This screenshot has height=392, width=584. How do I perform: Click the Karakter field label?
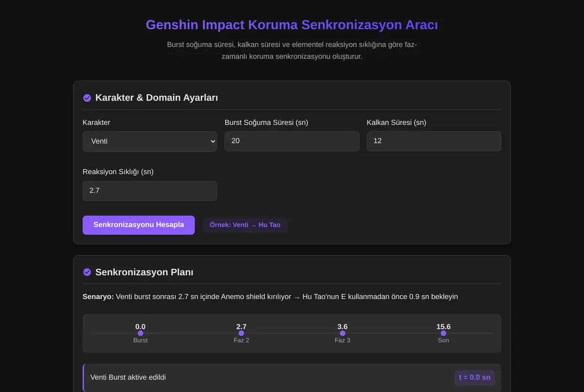[x=96, y=123]
